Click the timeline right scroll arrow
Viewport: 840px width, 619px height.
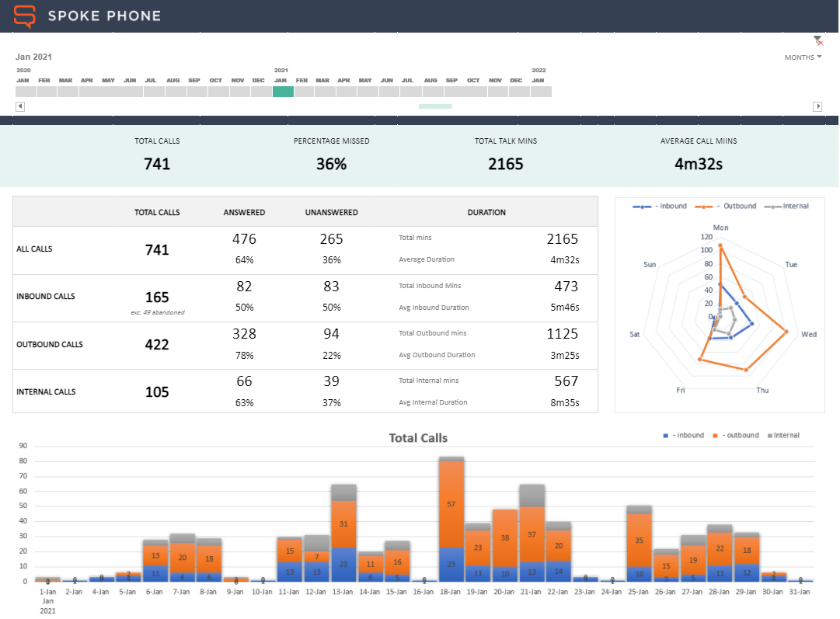[x=817, y=106]
